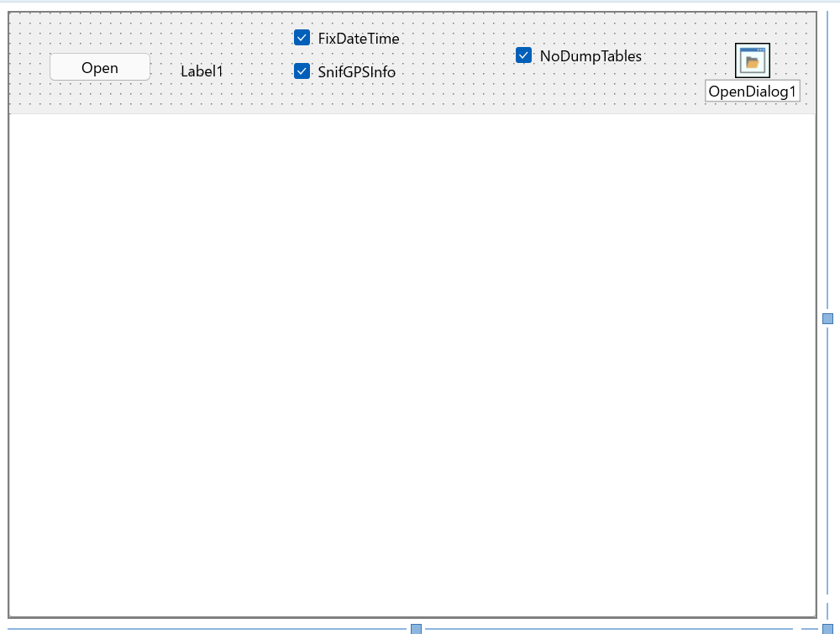Click the SnifGPSInfo label text

[x=356, y=72]
